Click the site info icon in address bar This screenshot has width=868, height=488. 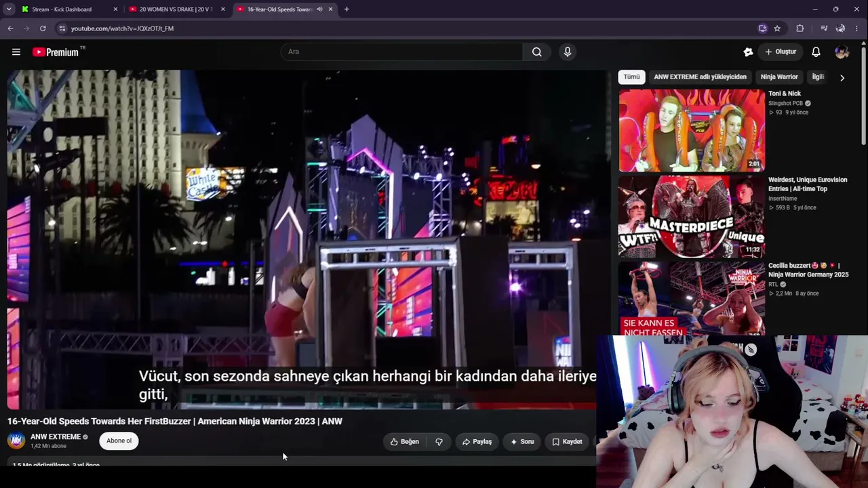(x=62, y=28)
